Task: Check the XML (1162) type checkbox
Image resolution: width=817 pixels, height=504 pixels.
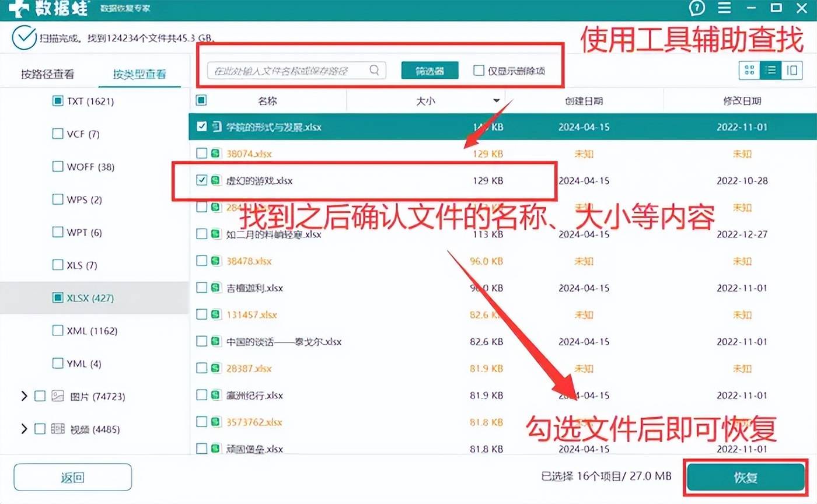Action: [x=57, y=331]
